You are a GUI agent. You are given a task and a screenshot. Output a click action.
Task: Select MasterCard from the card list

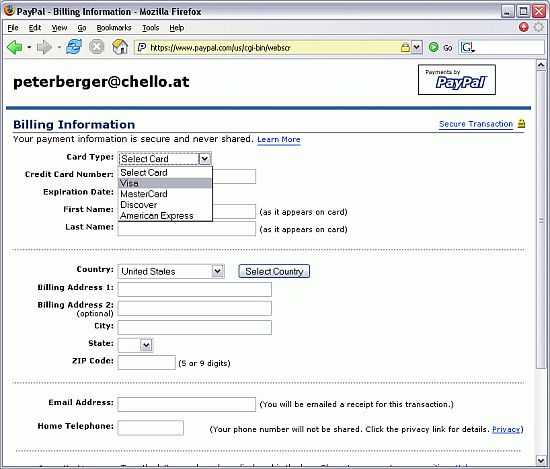(x=165, y=194)
